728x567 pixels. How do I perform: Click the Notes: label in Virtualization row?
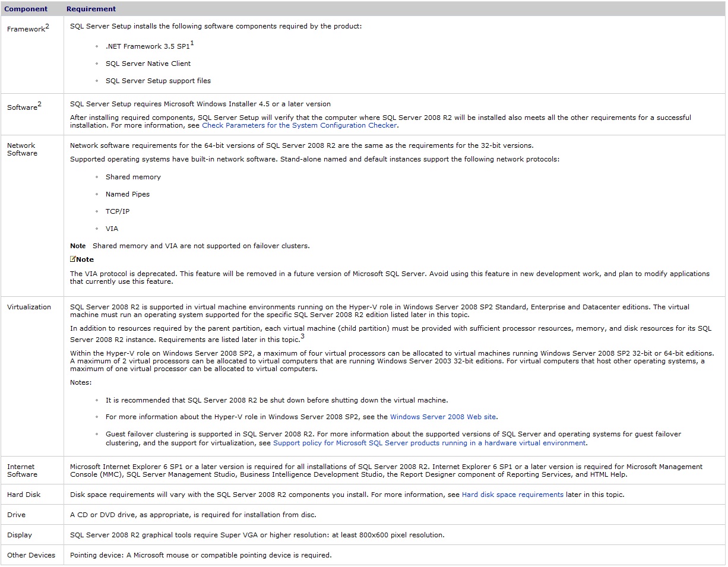[81, 382]
